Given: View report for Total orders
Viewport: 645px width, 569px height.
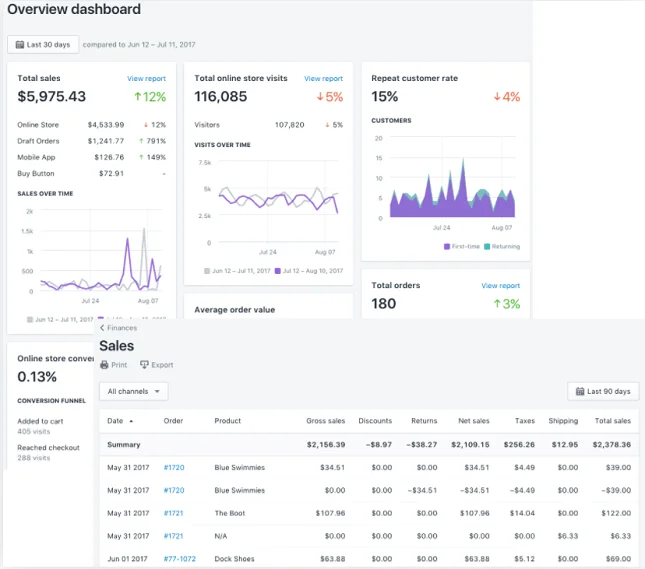Looking at the screenshot, I should (500, 285).
